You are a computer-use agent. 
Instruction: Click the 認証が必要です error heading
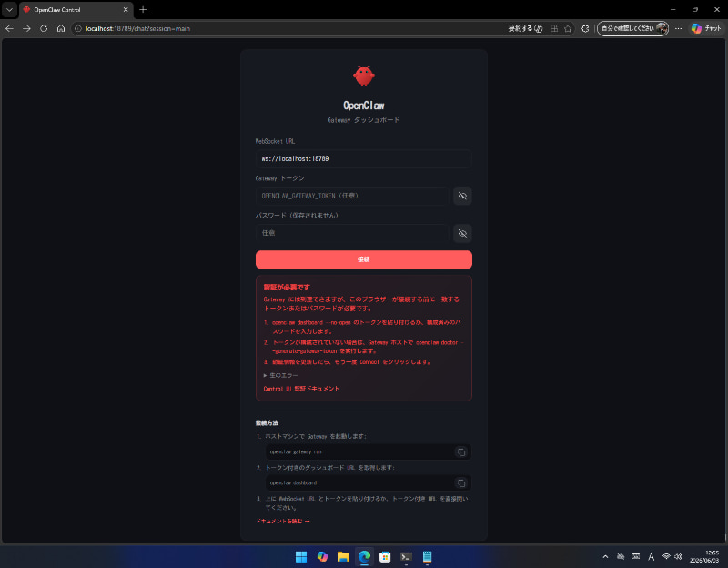(287, 288)
